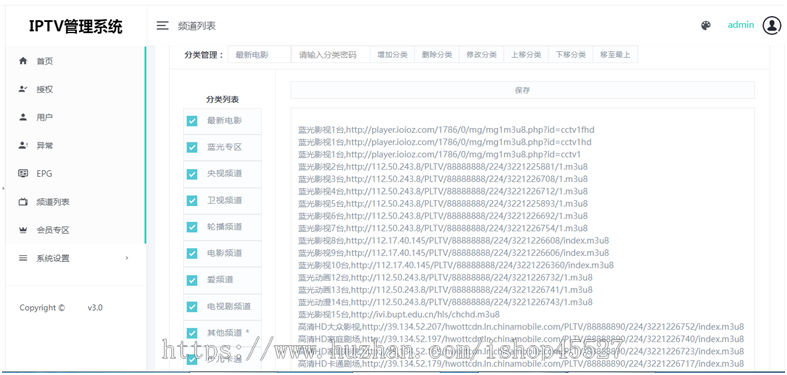Screen dimensions: 787x375
Task: Open the 频道列表 TV icon in sidebar
Action: point(23,202)
